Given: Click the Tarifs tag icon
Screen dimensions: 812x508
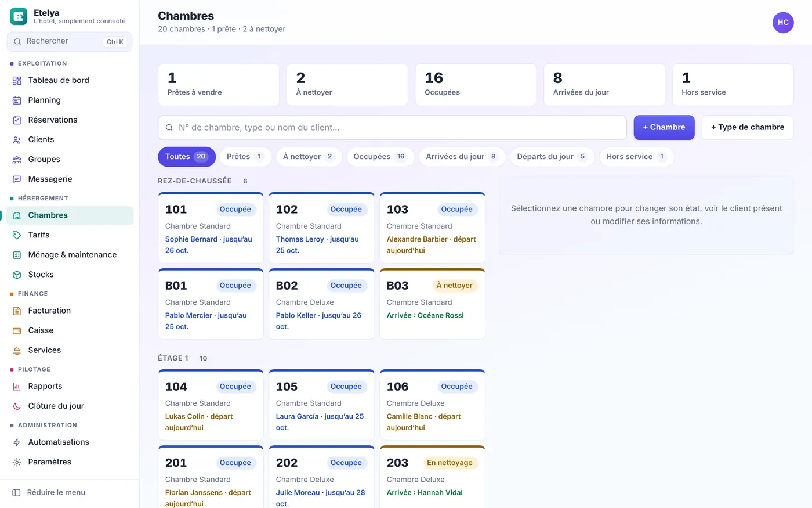Looking at the screenshot, I should click(x=17, y=235).
